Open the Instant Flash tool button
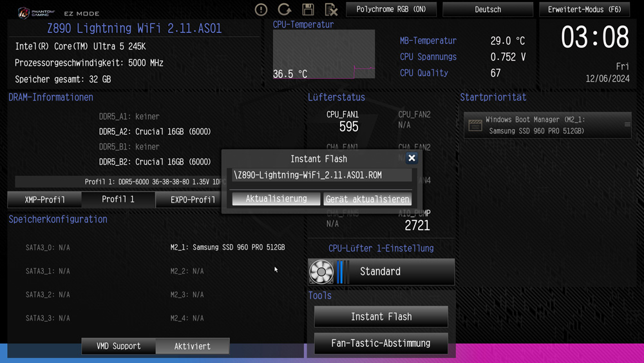The image size is (644, 363). pos(381,317)
